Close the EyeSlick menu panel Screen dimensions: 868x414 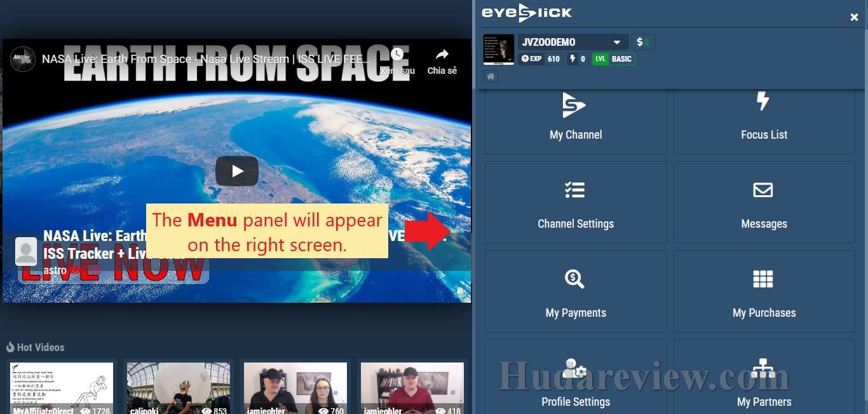click(854, 18)
